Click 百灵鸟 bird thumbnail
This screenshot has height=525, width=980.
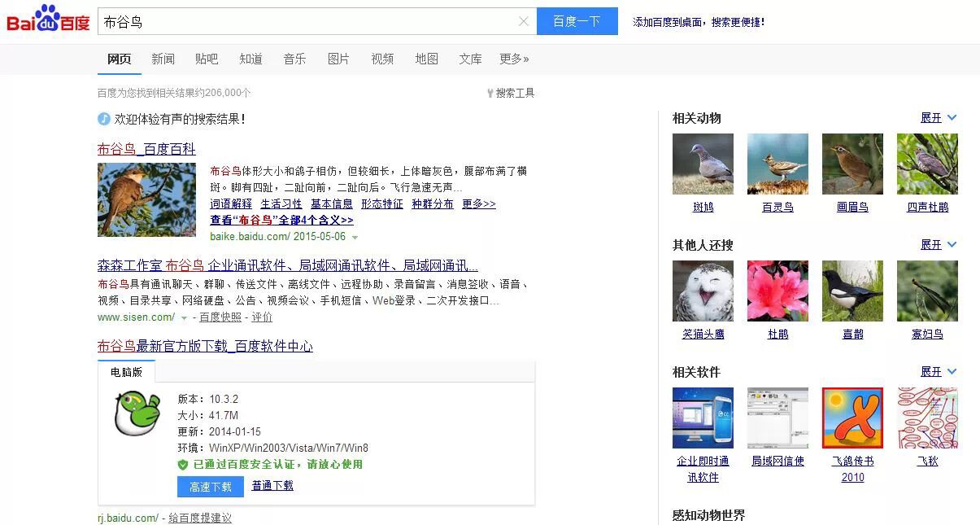coord(777,164)
